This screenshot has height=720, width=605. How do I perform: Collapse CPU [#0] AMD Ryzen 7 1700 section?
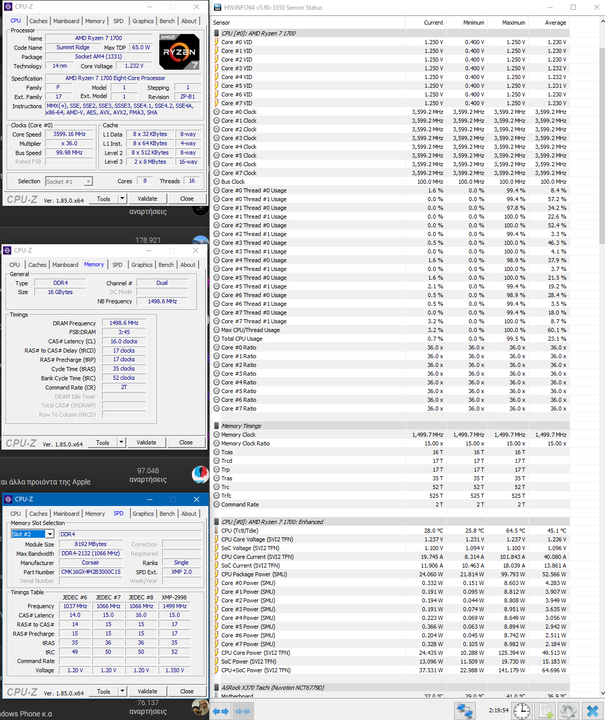(217, 33)
